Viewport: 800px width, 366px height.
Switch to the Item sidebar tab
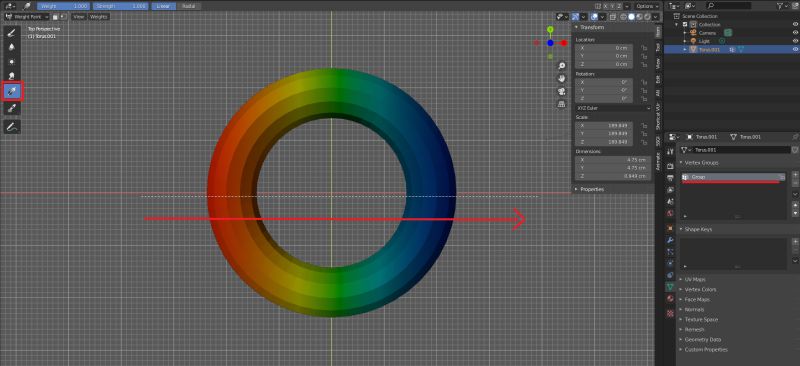point(658,31)
